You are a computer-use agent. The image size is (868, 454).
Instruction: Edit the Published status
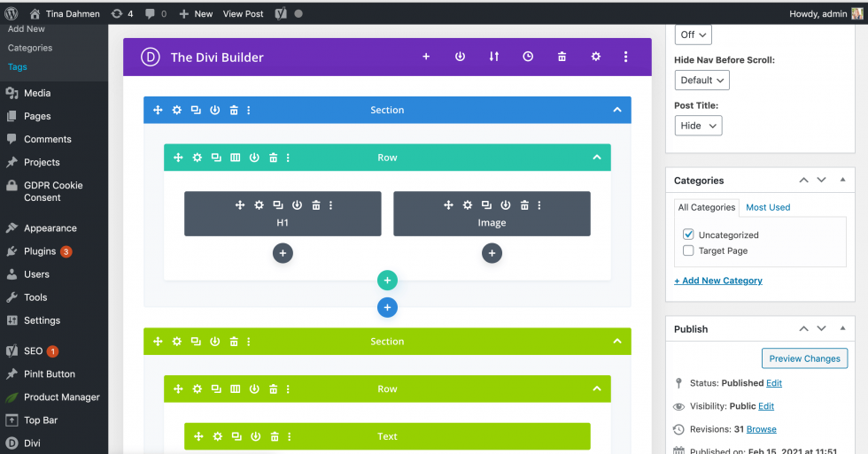[774, 382]
